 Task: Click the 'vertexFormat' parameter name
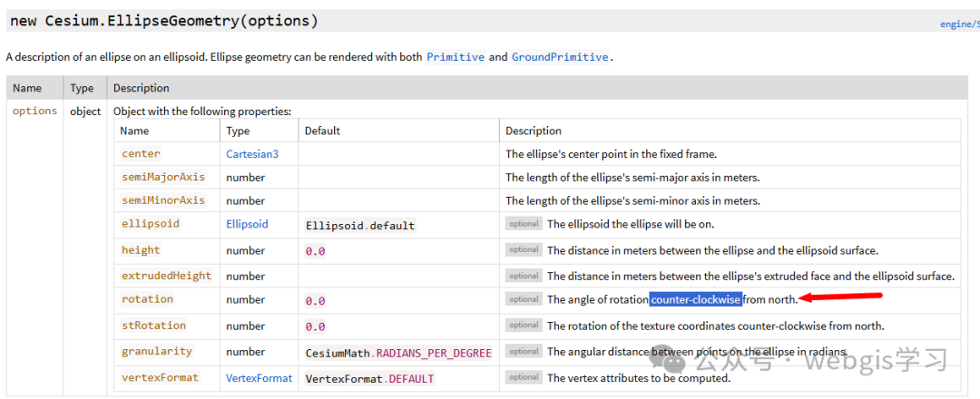(x=160, y=377)
